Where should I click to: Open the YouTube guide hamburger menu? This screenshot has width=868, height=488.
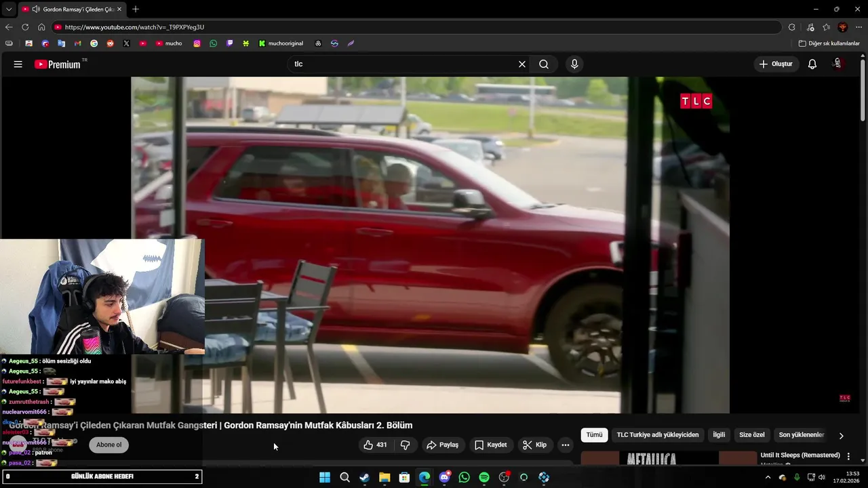(x=18, y=64)
